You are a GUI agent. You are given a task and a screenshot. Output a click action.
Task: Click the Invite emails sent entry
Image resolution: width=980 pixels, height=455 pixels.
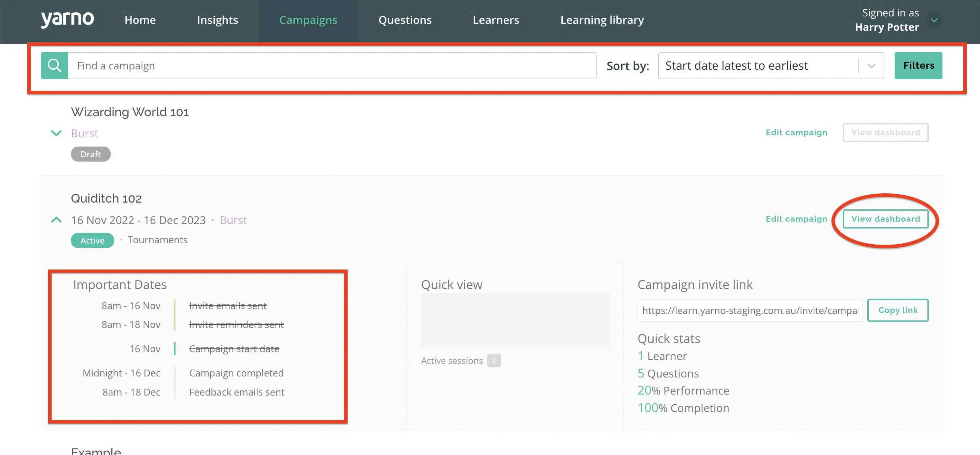(227, 305)
